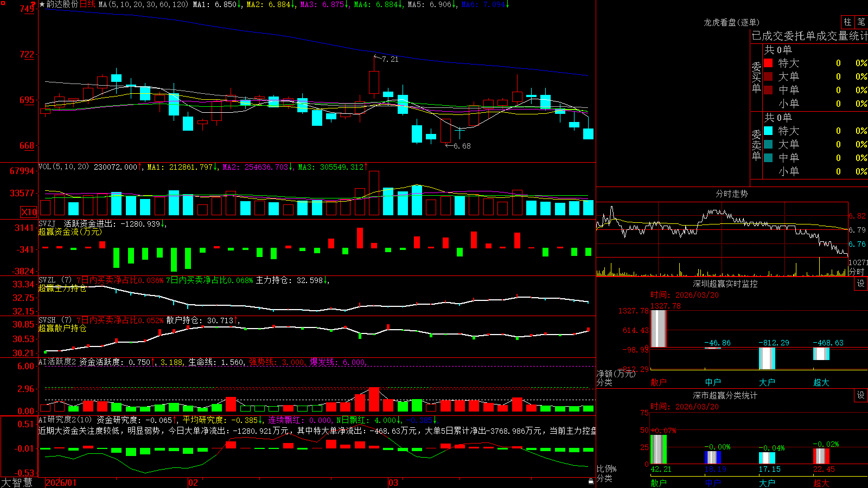Click the 超赢散户持仓 label
The width and height of the screenshot is (868, 488).
[62, 328]
